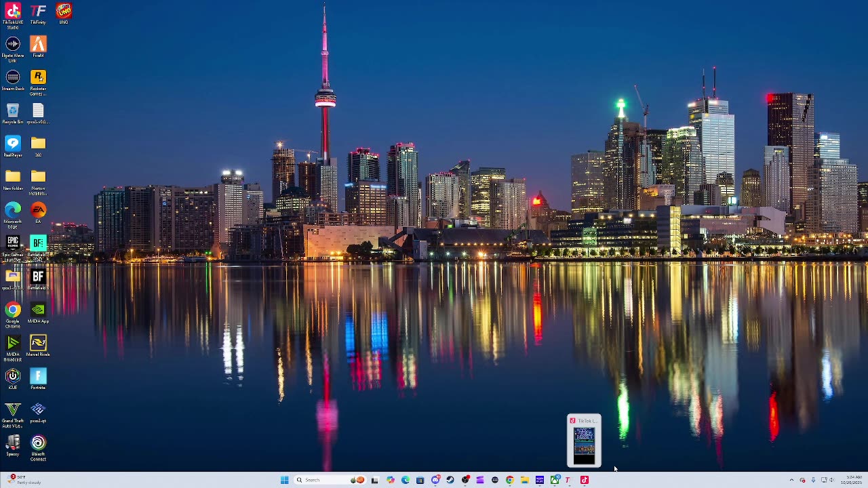Select the Marvel Rivals desktop icon

click(38, 346)
